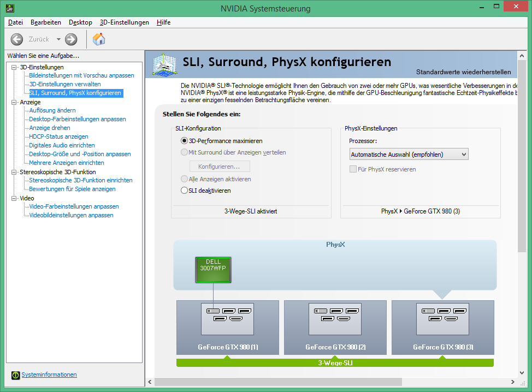Open HDCP-Status anzeigen
The width and height of the screenshot is (532, 392).
[x=58, y=136]
